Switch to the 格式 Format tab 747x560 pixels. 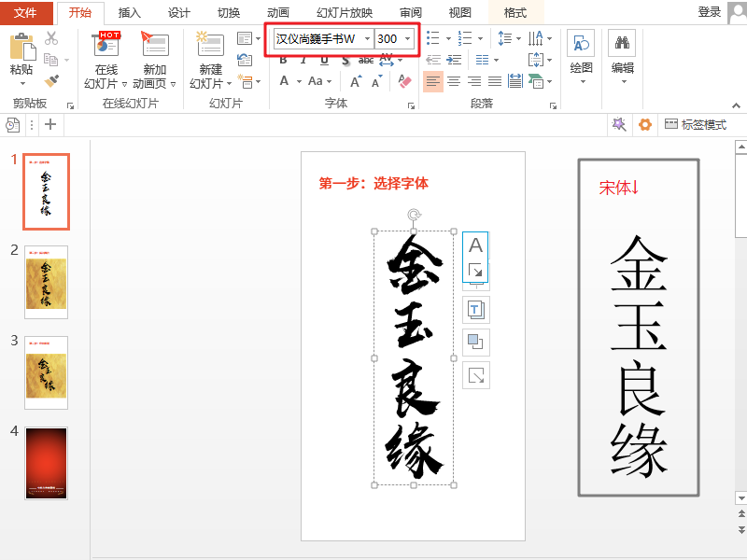coord(516,13)
